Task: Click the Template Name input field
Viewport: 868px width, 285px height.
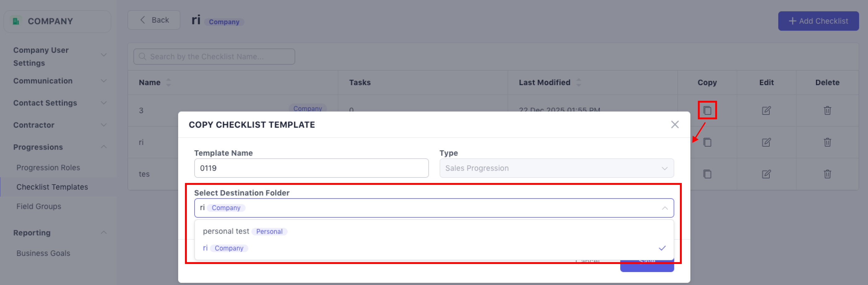Action: [x=311, y=168]
